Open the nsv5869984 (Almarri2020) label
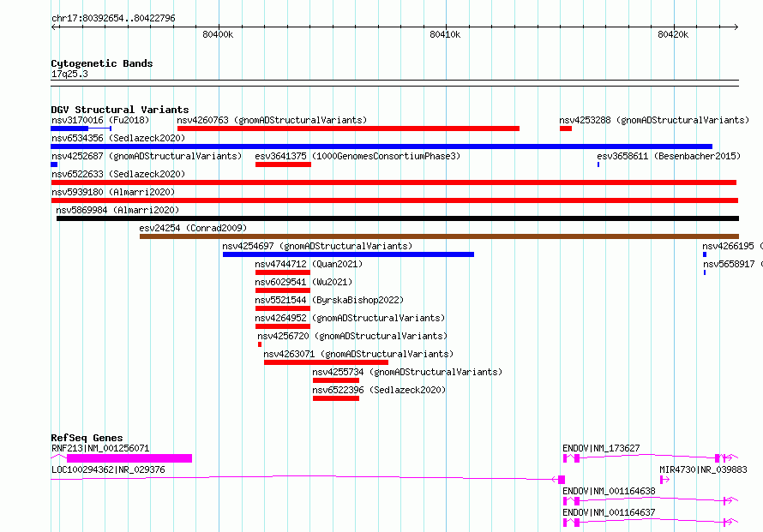The height and width of the screenshot is (532, 763). click(117, 210)
